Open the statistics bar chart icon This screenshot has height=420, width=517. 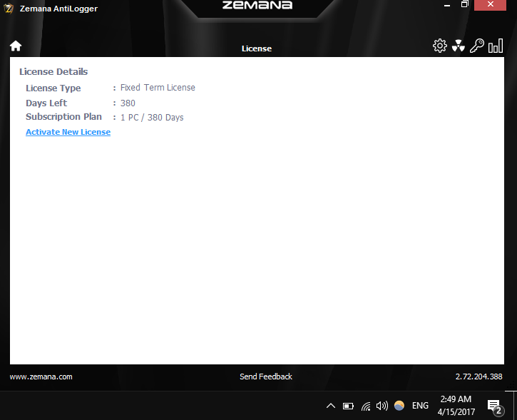pos(496,46)
